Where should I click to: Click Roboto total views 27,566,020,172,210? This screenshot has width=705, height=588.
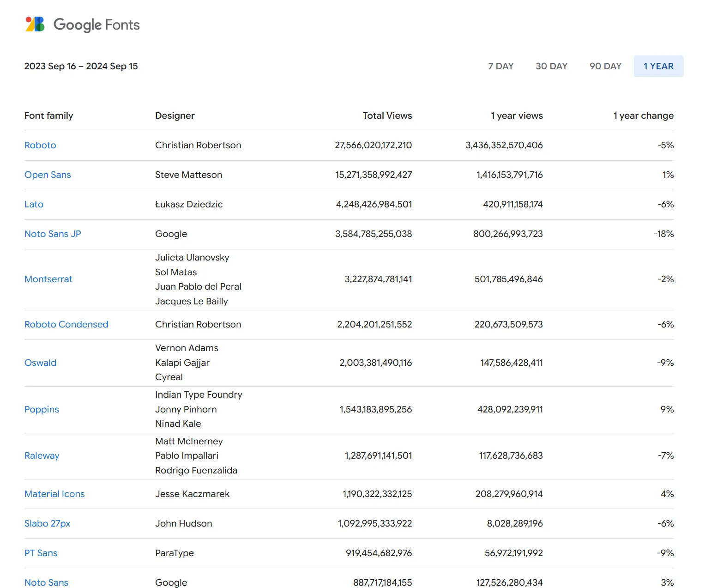pos(373,145)
